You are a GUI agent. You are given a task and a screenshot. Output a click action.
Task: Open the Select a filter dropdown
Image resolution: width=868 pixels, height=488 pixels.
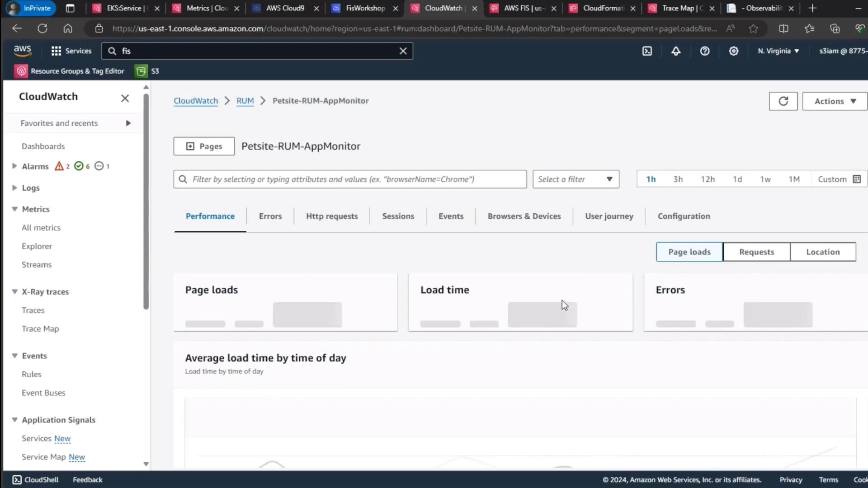pyautogui.click(x=576, y=179)
